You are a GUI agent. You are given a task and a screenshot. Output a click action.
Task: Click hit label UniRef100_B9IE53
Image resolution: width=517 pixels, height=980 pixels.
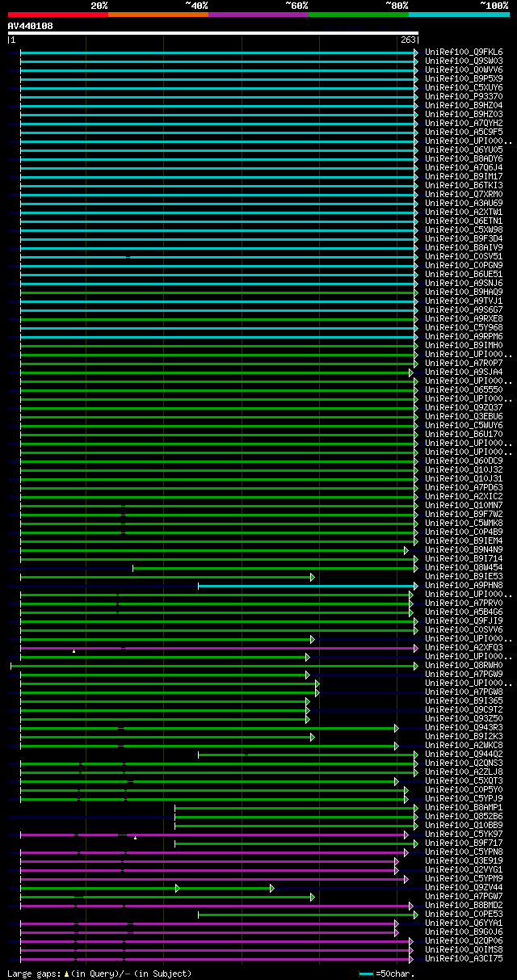pyautogui.click(x=464, y=576)
